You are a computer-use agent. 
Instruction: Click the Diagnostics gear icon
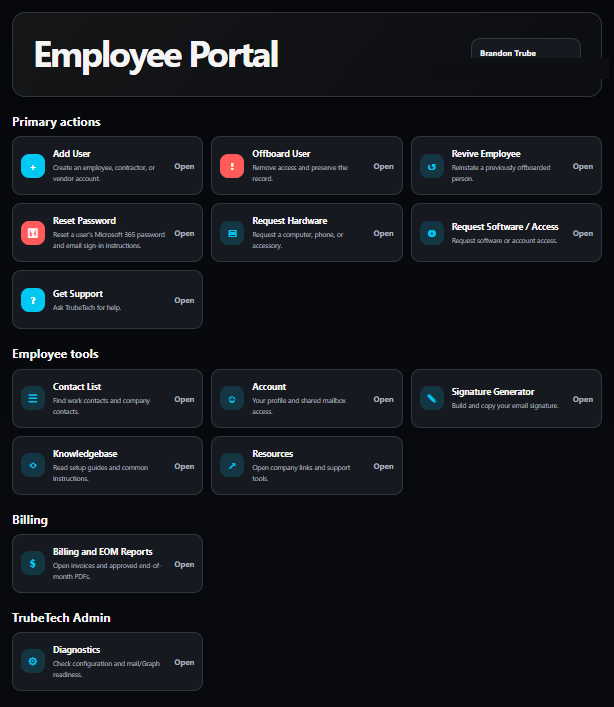[x=33, y=661]
